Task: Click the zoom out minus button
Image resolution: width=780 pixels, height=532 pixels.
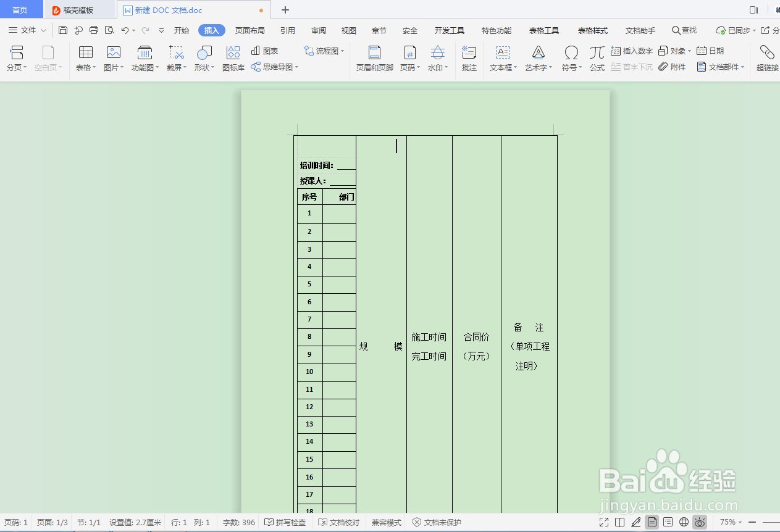Action: [x=752, y=522]
